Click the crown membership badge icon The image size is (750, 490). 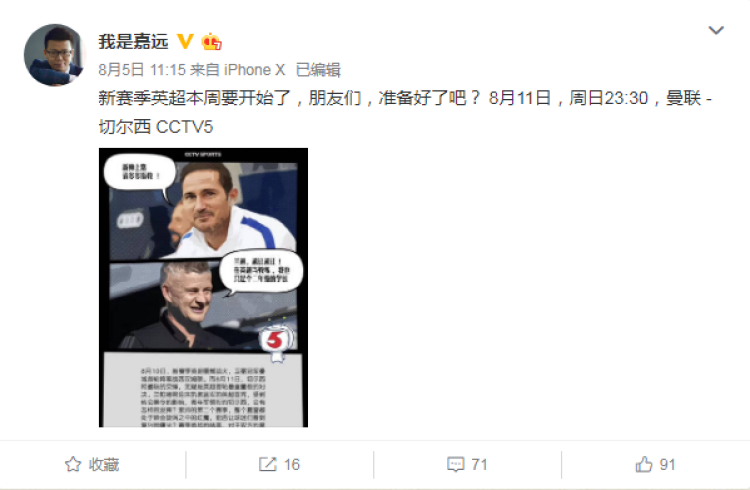211,42
